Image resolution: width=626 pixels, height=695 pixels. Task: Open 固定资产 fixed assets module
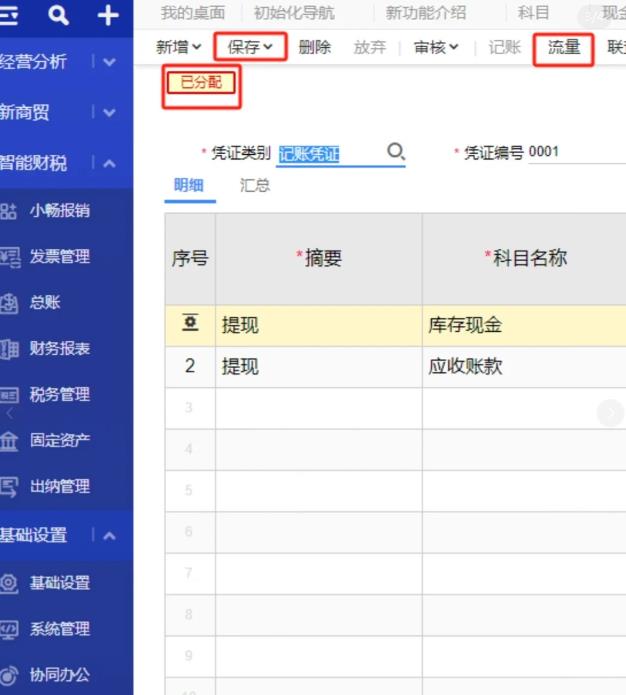coord(59,441)
